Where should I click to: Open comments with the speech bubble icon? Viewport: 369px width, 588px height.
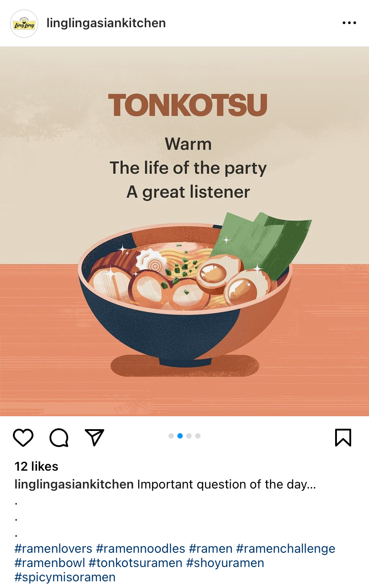59,438
